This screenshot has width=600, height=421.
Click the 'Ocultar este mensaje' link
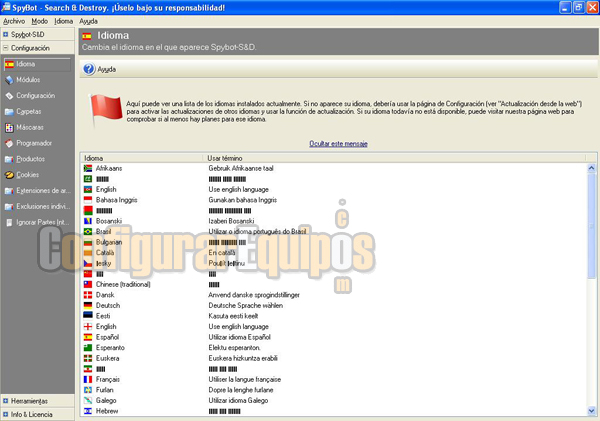tap(338, 144)
